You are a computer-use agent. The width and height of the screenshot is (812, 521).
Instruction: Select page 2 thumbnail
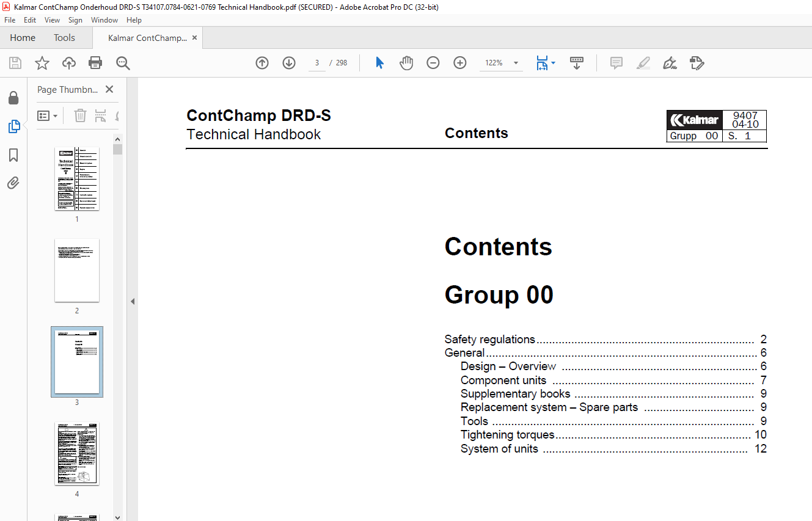pyautogui.click(x=77, y=271)
